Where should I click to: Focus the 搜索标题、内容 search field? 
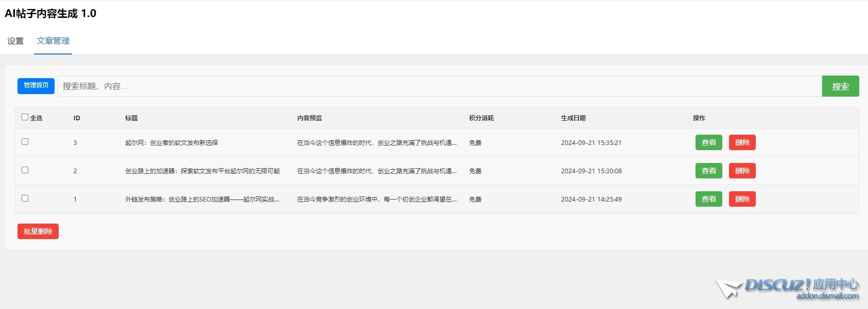pos(439,86)
